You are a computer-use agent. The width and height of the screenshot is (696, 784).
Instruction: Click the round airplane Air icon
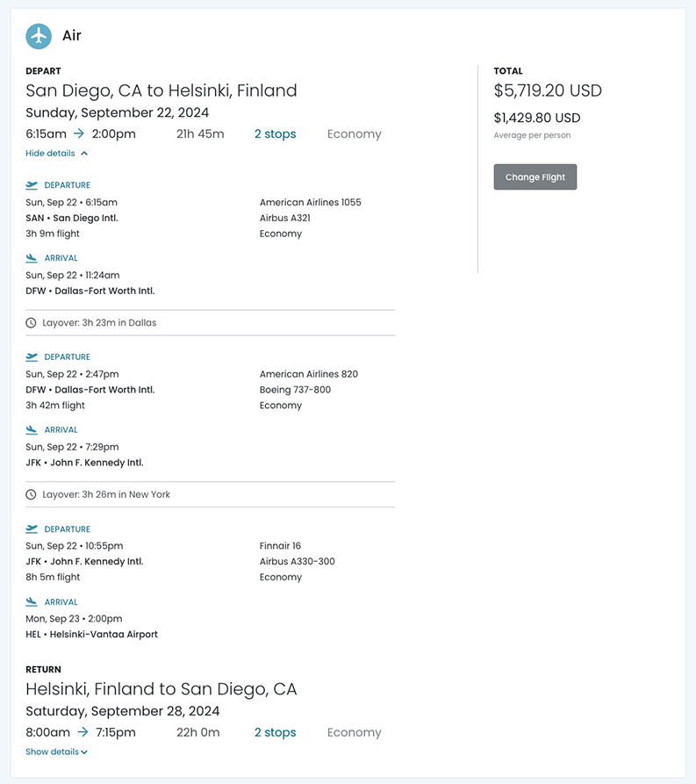pos(39,36)
